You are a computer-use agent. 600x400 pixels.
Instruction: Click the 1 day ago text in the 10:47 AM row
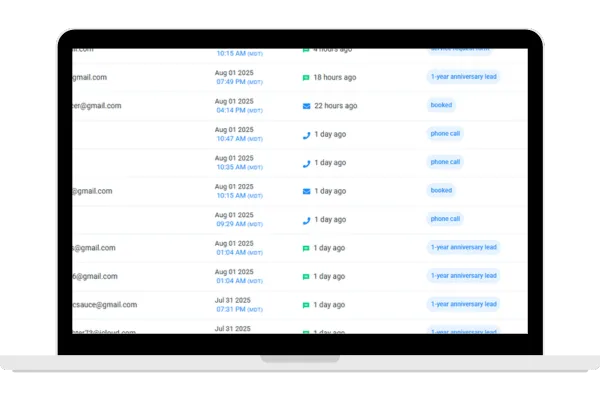pos(330,134)
